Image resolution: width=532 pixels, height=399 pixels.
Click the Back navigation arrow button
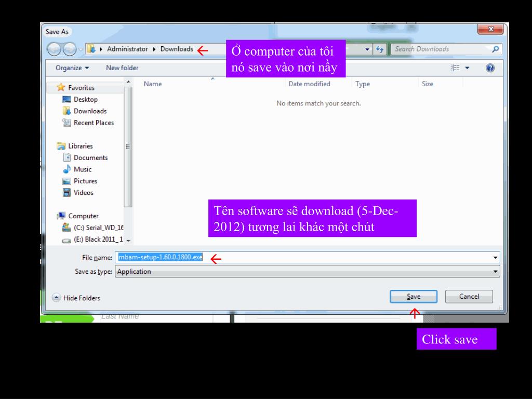click(54, 49)
